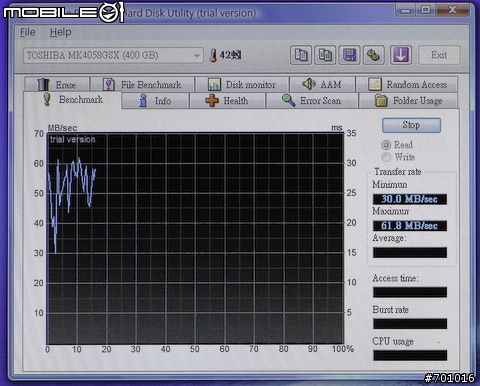Image resolution: width=480 pixels, height=386 pixels.
Task: Click the empty CPU usage field
Action: [410, 355]
